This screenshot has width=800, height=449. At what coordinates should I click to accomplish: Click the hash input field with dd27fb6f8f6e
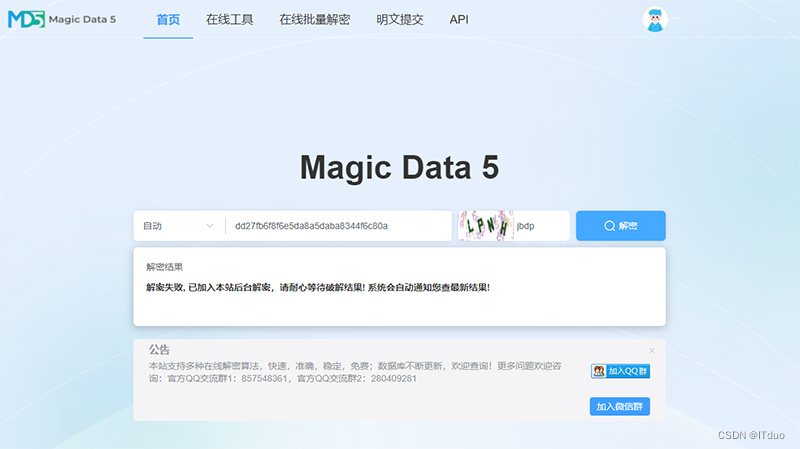click(338, 226)
